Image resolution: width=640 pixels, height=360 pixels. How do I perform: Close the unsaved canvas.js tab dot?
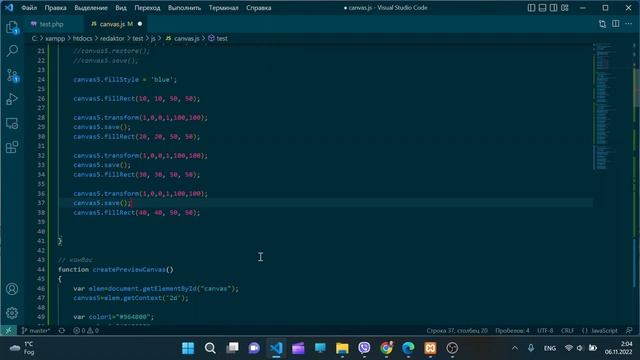(x=140, y=24)
